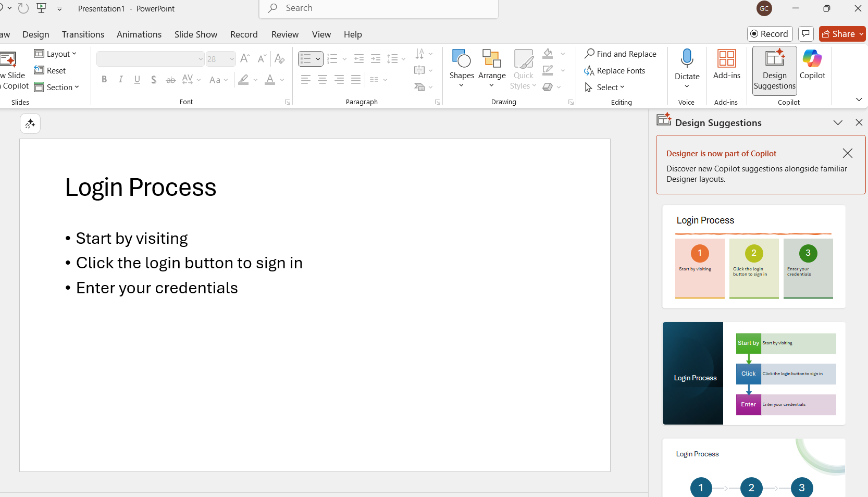
Task: Apply bullet list formatting
Action: coord(306,59)
